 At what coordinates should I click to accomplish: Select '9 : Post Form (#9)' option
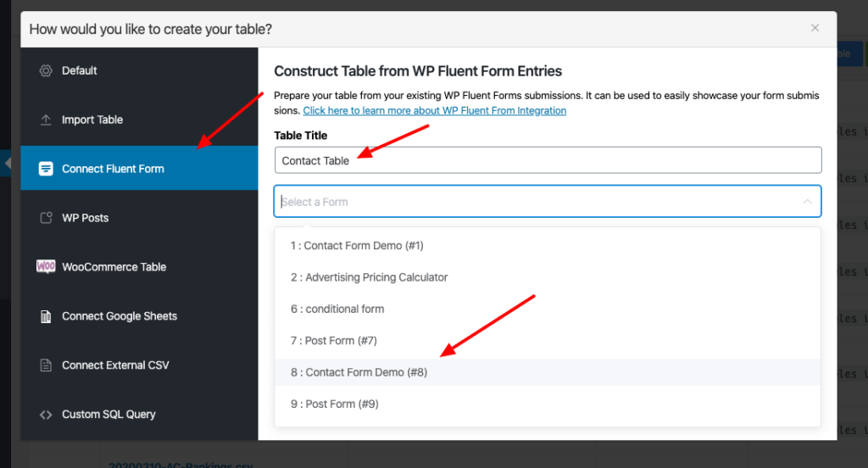pos(334,404)
